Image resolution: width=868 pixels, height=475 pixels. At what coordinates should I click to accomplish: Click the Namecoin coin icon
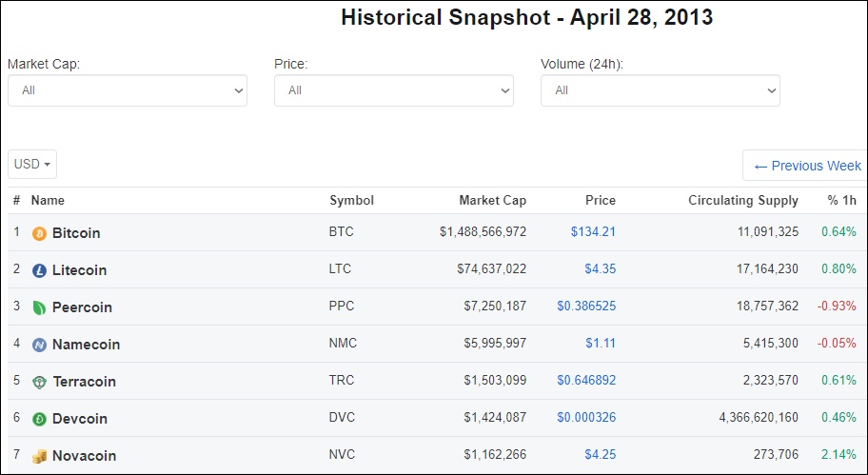tap(39, 345)
